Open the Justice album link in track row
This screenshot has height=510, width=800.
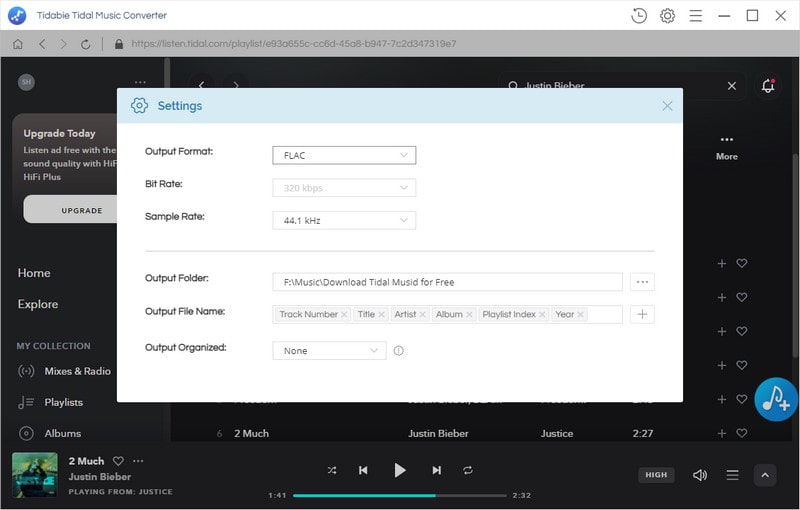pos(557,434)
